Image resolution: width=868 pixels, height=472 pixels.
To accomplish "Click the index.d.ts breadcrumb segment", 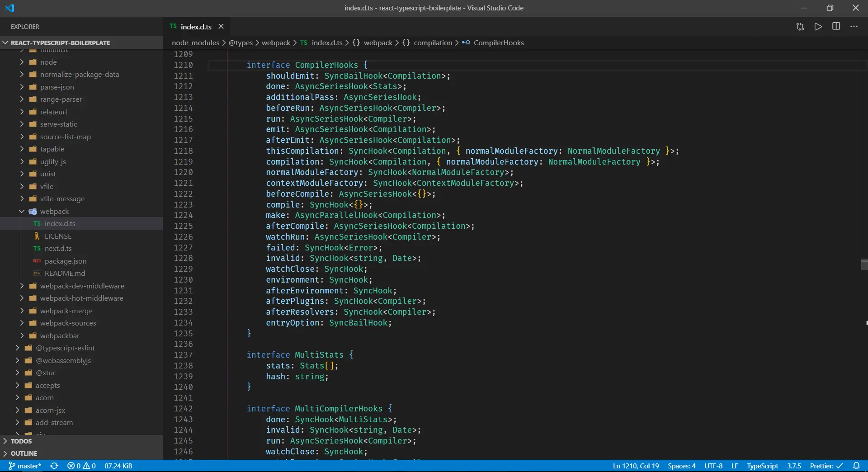I will (327, 43).
